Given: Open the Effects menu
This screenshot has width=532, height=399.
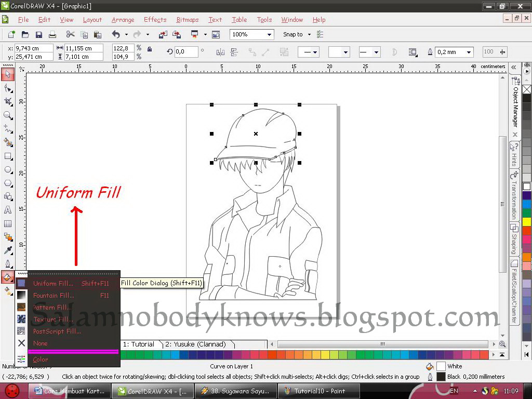Looking at the screenshot, I should point(155,20).
